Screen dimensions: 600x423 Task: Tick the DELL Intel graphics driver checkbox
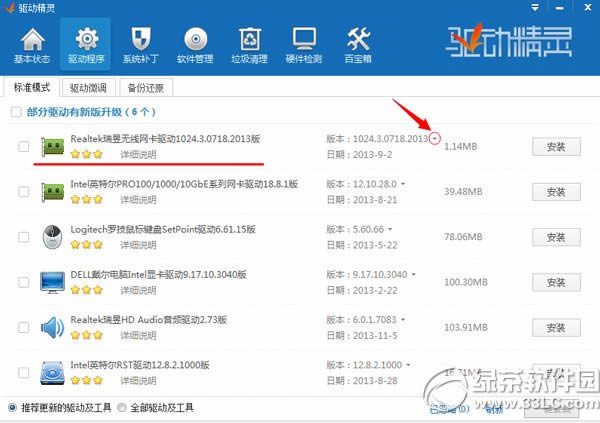point(24,282)
